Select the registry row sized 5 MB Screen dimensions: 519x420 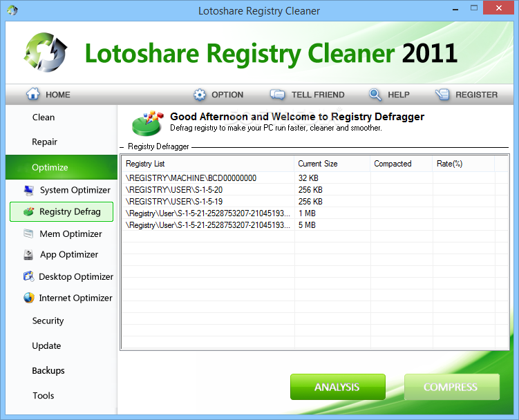pyautogui.click(x=314, y=225)
